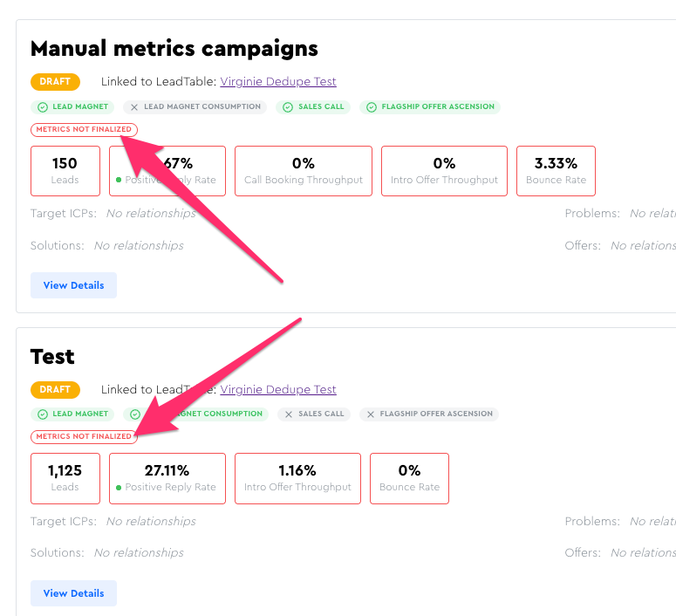This screenshot has width=676, height=616.
Task: Select the Metrics Not Finalized badge on Test campaign
Action: [x=84, y=436]
